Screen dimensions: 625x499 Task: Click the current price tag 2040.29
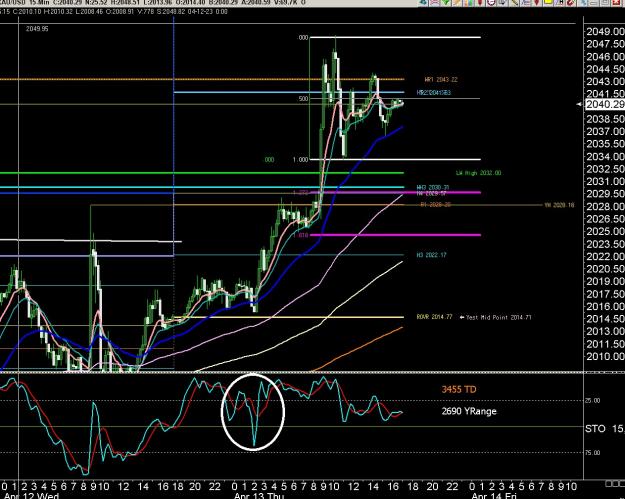pos(605,104)
